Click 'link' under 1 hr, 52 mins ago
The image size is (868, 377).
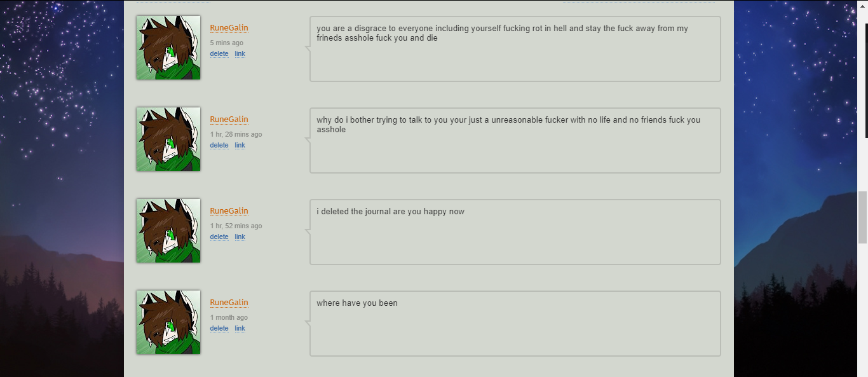coord(240,237)
